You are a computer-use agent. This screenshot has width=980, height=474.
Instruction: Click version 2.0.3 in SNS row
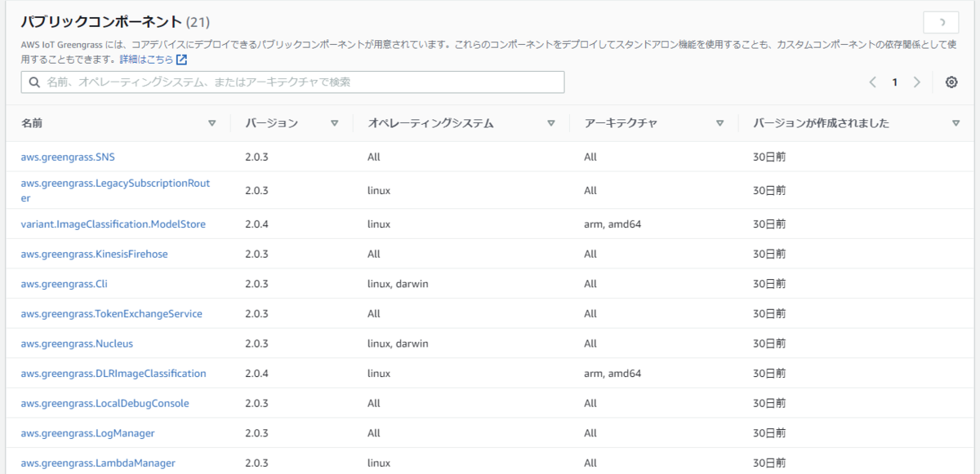(256, 157)
